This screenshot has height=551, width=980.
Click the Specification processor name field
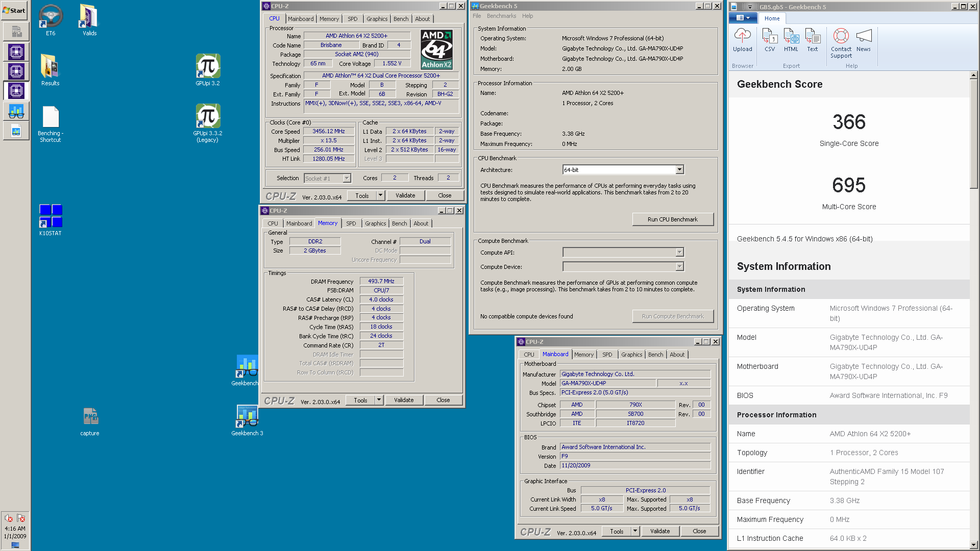pyautogui.click(x=381, y=76)
